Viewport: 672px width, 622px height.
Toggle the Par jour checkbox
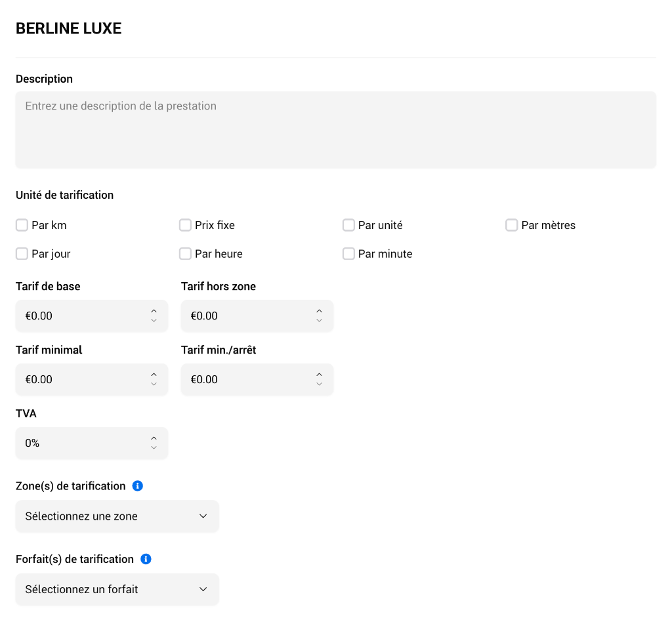tap(22, 254)
